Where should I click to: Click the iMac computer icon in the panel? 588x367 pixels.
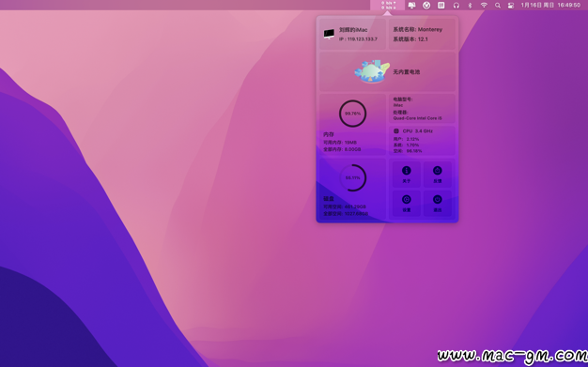pyautogui.click(x=329, y=34)
